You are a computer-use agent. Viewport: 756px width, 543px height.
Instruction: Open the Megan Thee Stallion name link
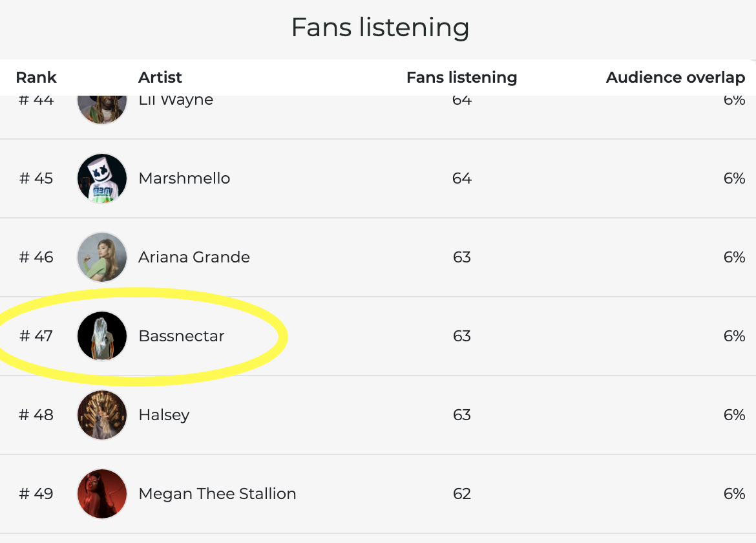click(217, 494)
